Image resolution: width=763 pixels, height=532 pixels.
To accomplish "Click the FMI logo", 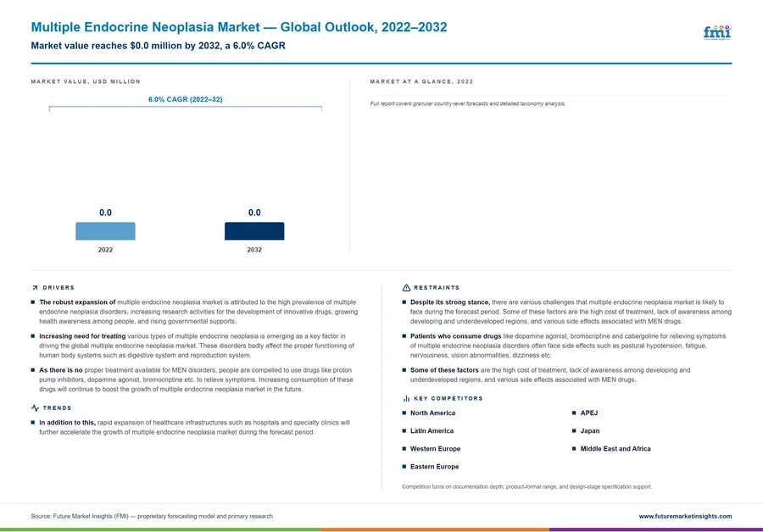I will pyautogui.click(x=717, y=32).
